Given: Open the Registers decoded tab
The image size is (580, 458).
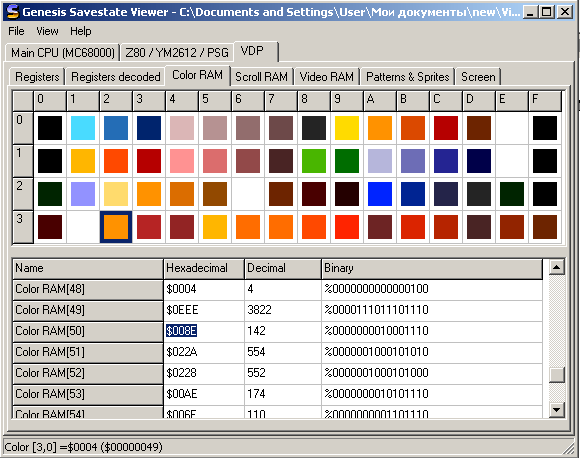Looking at the screenshot, I should coord(115,77).
